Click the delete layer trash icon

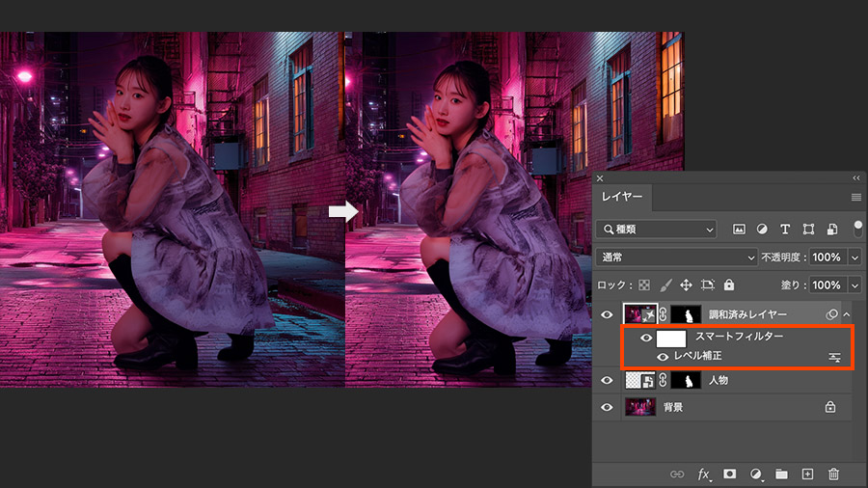[x=833, y=474]
